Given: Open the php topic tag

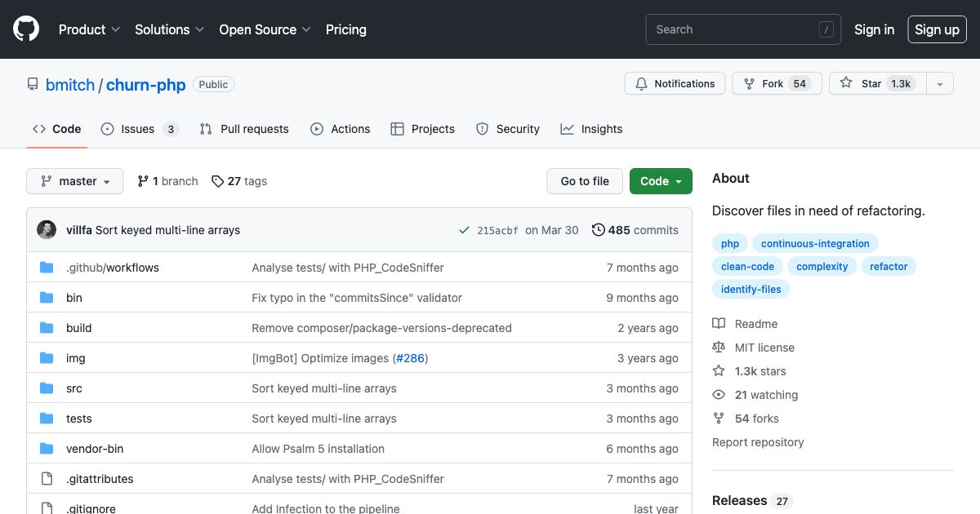Looking at the screenshot, I should (x=729, y=243).
